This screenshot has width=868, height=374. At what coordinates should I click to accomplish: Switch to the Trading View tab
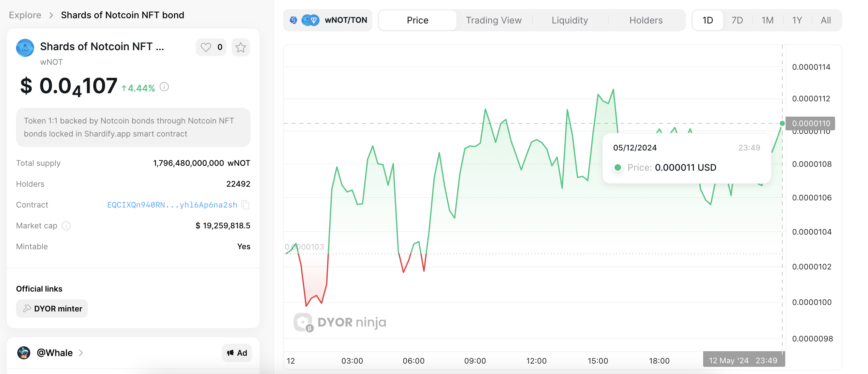493,20
